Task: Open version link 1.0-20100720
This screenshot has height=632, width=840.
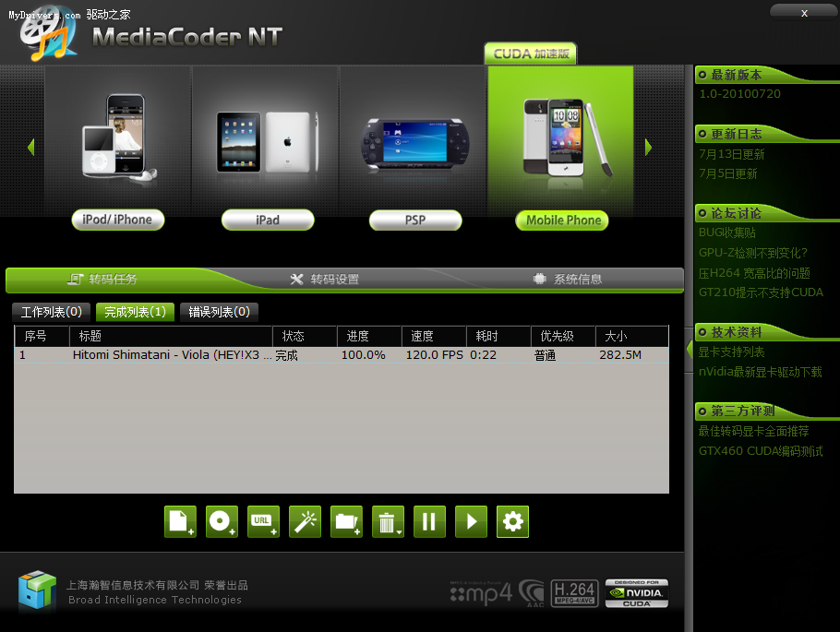Action: pos(739,94)
